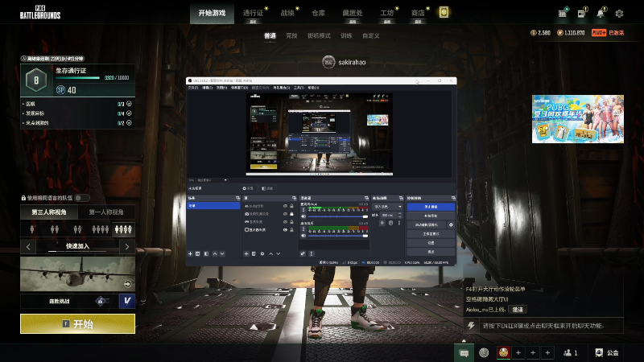Screen dimensions: 644x362
Task: Toggle 使用相同语言的队伍 switch
Action: pos(82,198)
